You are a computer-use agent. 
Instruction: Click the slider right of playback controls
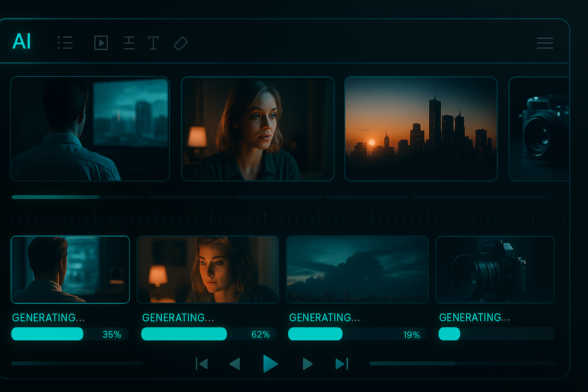point(463,363)
